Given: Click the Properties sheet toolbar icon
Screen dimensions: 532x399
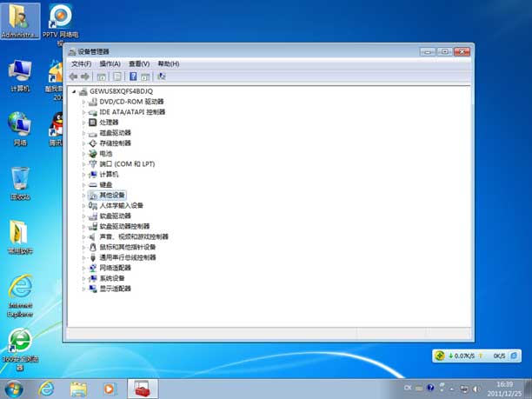Looking at the screenshot, I should [117, 76].
